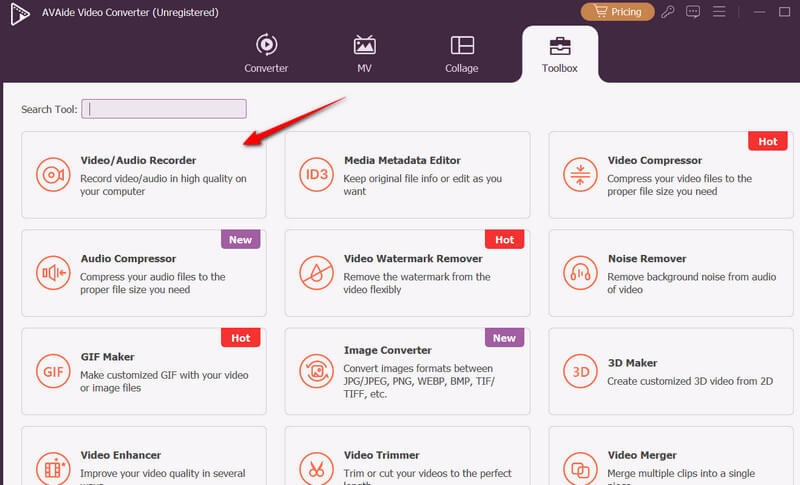Viewport: 800px width, 485px height.
Task: Click 'Remove background noise from audio' text
Action: pyautogui.click(x=692, y=283)
